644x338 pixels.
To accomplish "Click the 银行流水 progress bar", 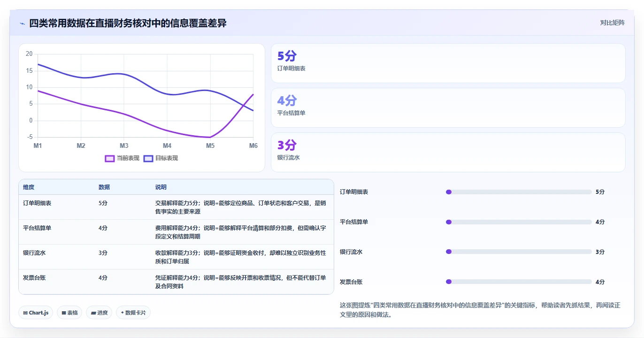I will pyautogui.click(x=519, y=252).
